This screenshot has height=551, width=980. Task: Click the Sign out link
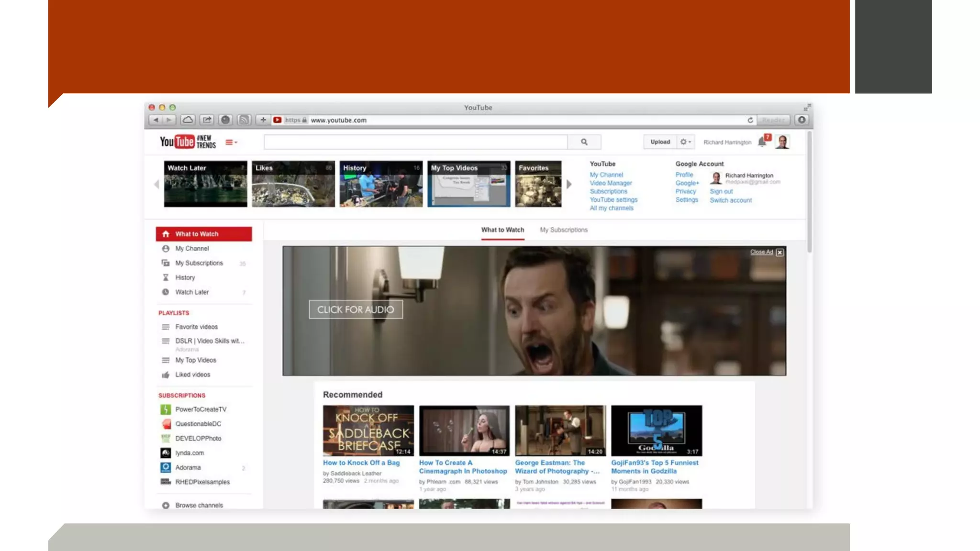pos(721,191)
